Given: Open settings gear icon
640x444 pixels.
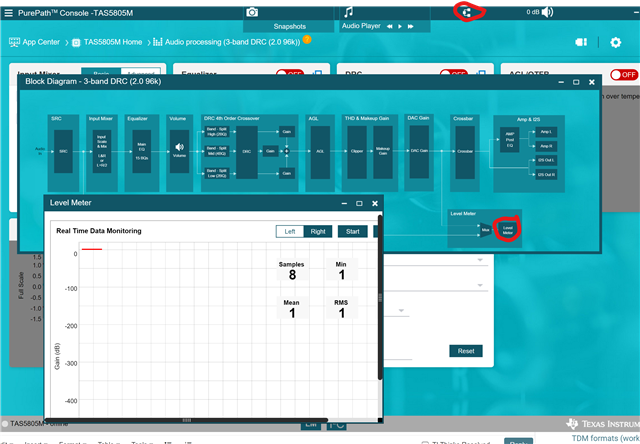Looking at the screenshot, I should pyautogui.click(x=616, y=42).
